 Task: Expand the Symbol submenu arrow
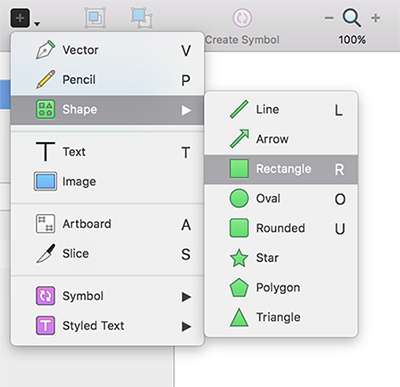coord(186,297)
